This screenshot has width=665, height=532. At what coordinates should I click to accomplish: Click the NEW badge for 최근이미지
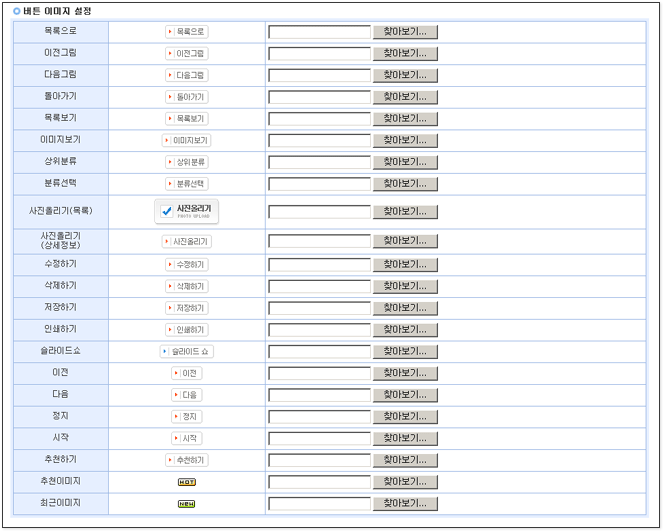point(186,504)
